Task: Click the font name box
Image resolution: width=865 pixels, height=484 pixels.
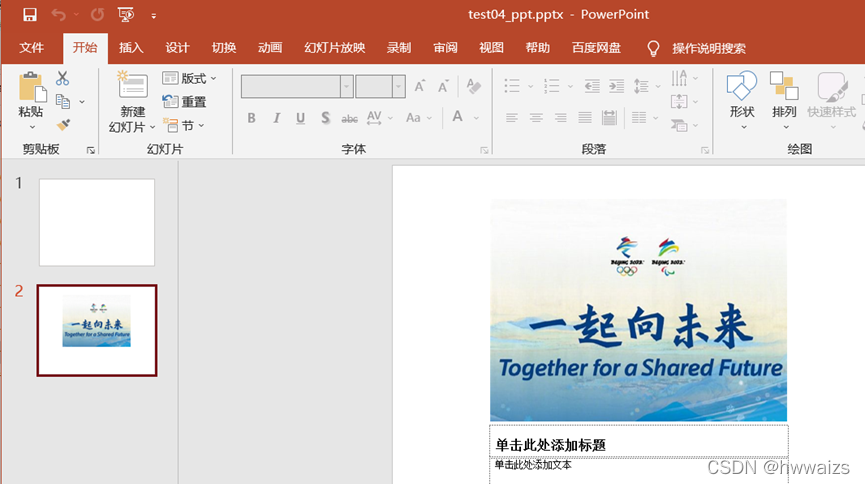Action: tap(291, 87)
